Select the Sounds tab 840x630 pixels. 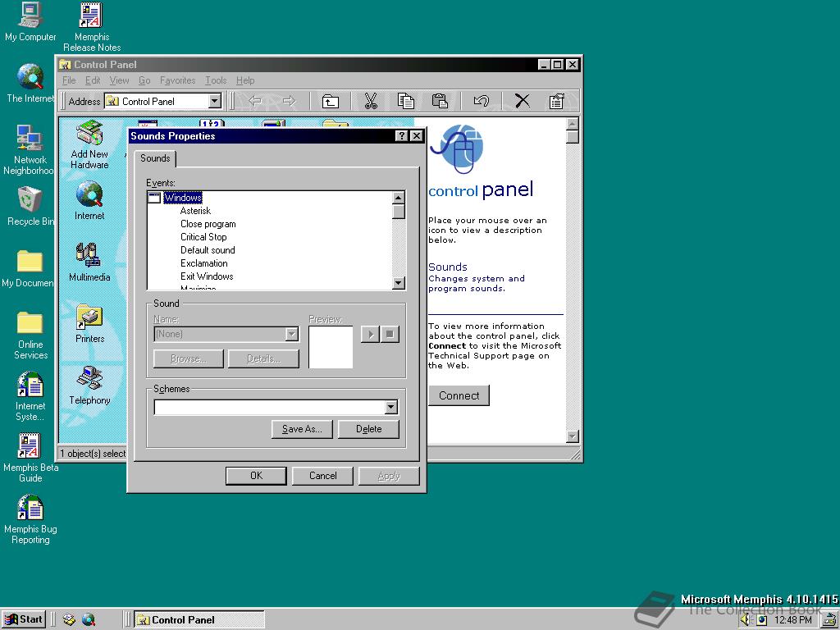[x=155, y=158]
